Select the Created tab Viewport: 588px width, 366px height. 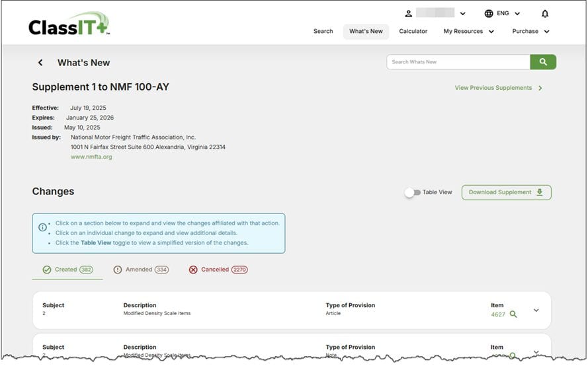coord(67,270)
